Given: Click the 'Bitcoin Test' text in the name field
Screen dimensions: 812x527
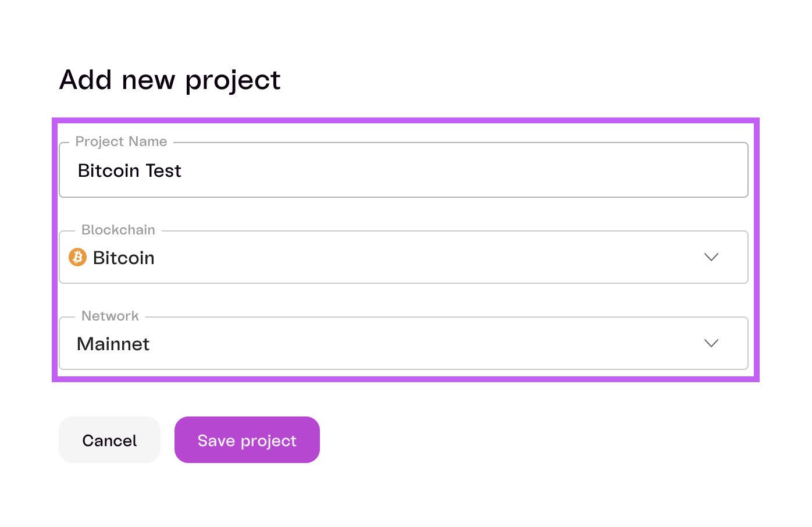Looking at the screenshot, I should click(x=130, y=170).
